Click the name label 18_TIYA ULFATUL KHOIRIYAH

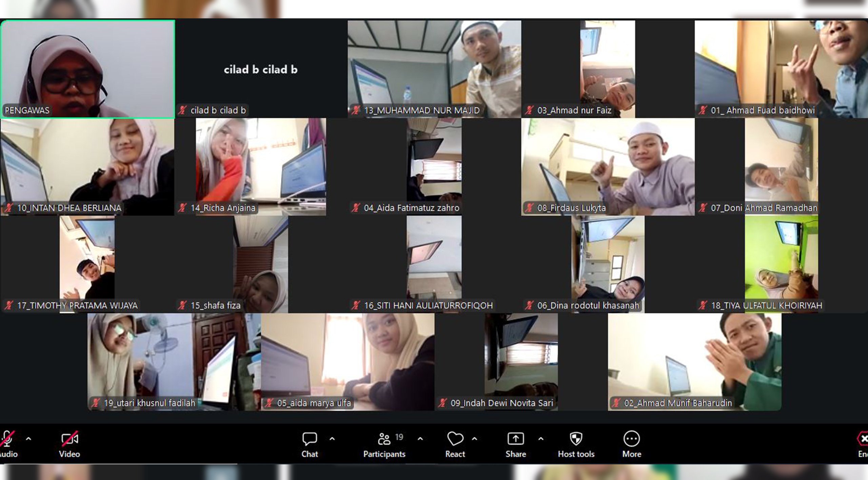pos(767,305)
